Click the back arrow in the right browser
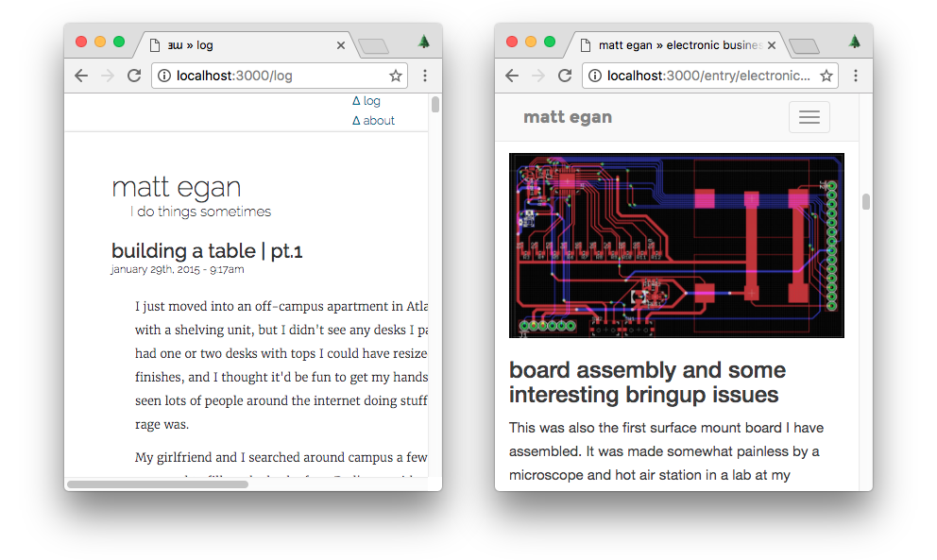The width and height of the screenshot is (937, 560). point(512,76)
